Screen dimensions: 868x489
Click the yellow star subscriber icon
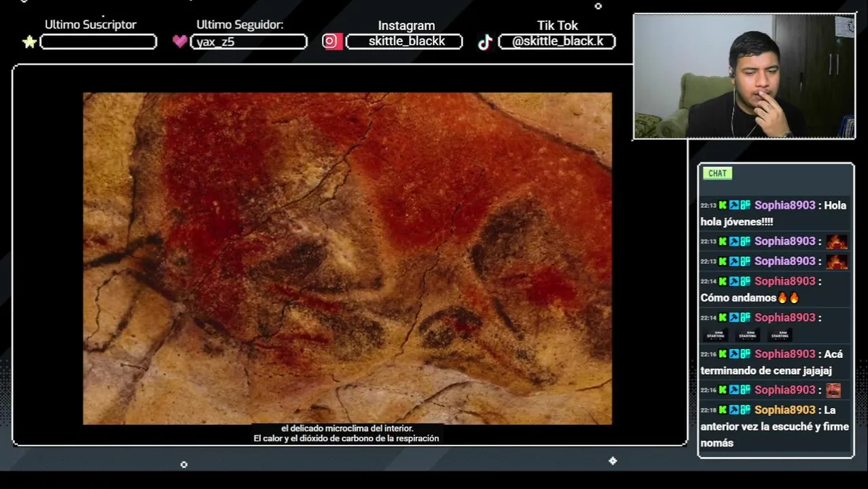pos(29,42)
